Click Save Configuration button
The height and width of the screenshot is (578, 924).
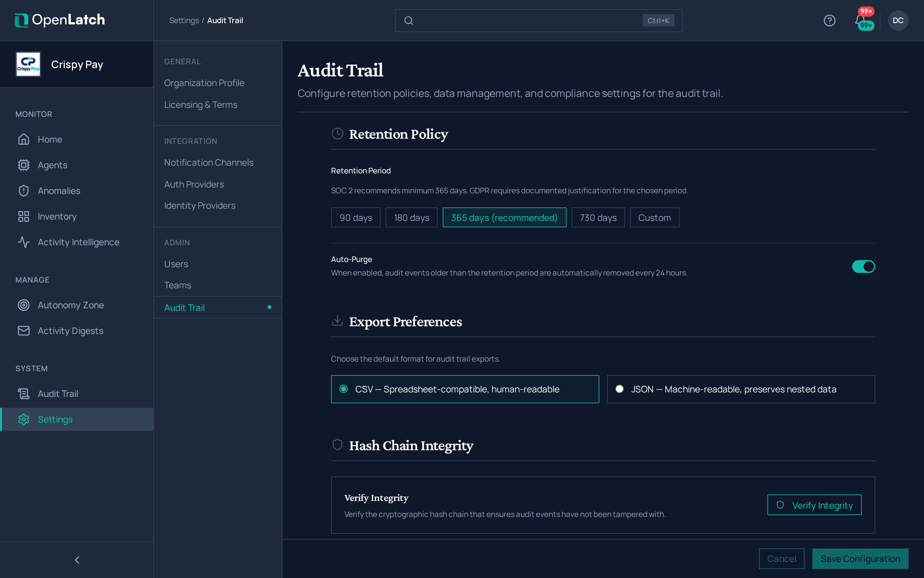point(860,558)
